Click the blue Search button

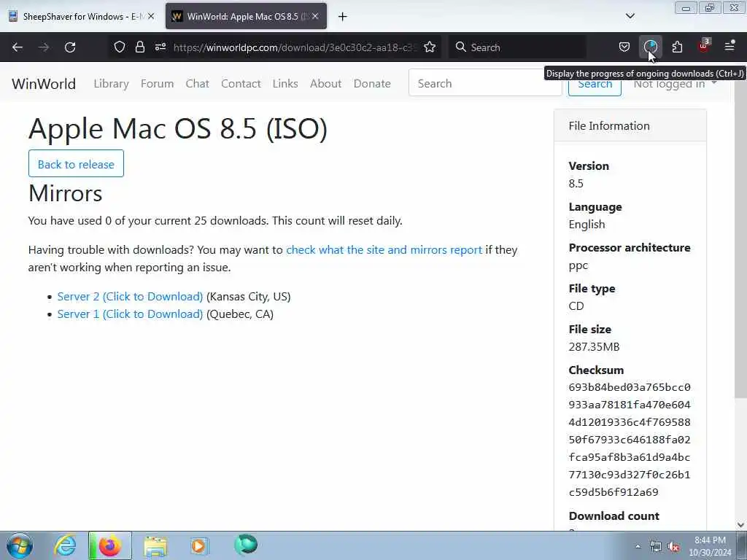(x=595, y=85)
